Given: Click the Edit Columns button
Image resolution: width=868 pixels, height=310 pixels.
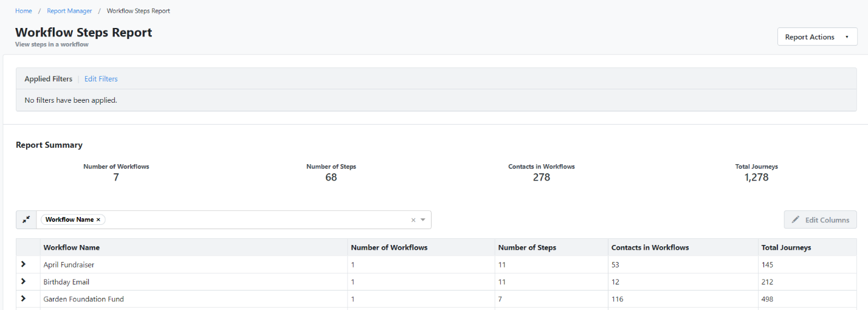Looking at the screenshot, I should pyautogui.click(x=821, y=220).
